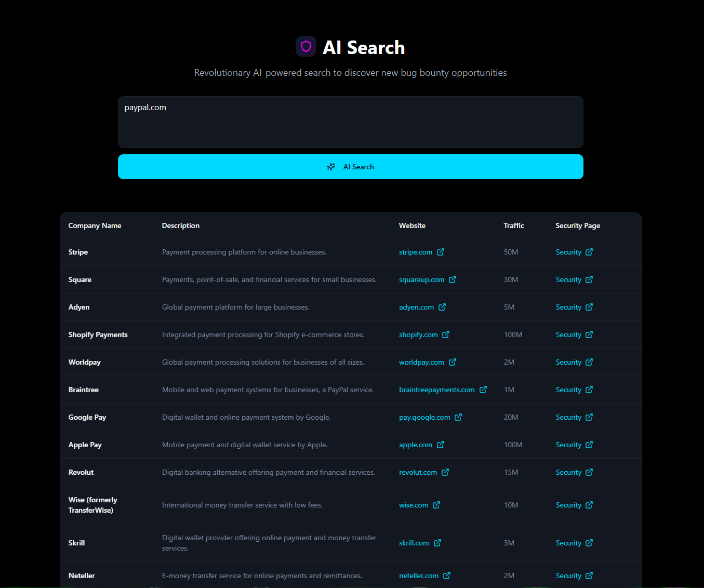The image size is (704, 588).
Task: Click the external link icon beside Stripe's Security link
Action: point(590,251)
